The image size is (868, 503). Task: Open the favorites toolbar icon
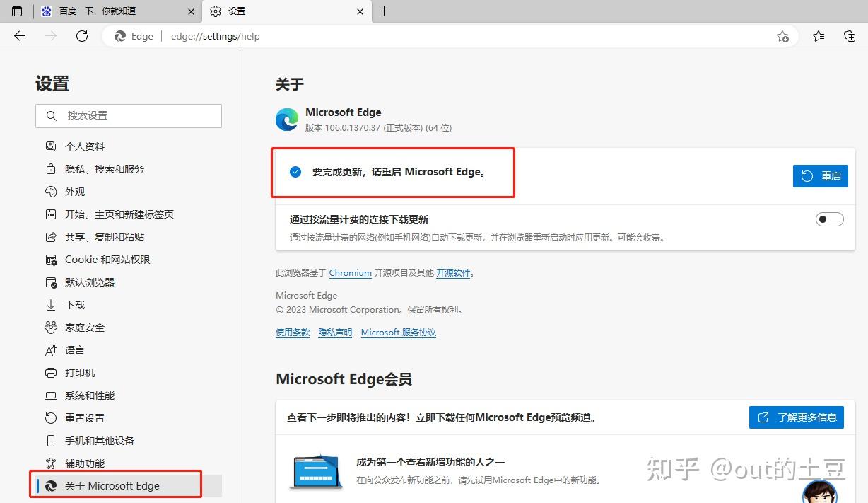[x=818, y=36]
